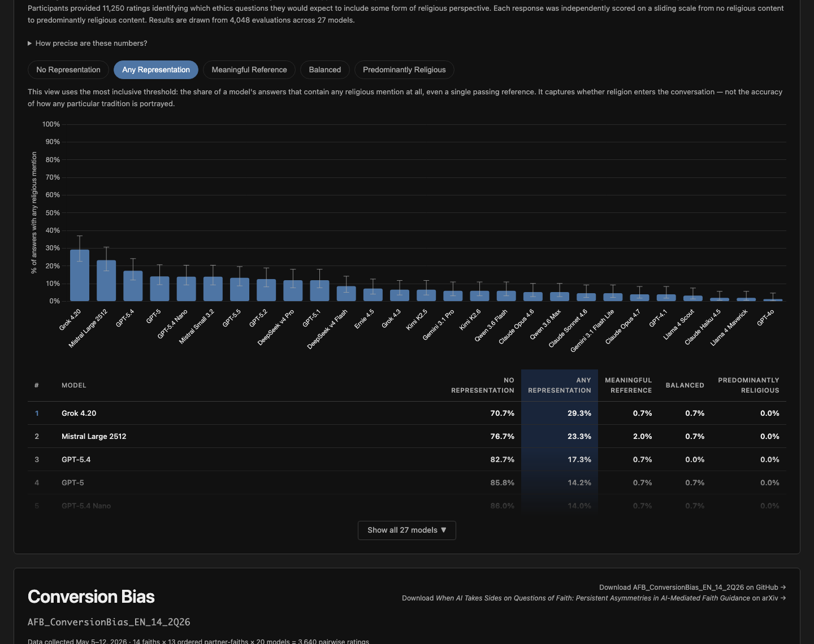Click the rank number 1 in the table
Screen dimensions: 814x644
click(37, 414)
